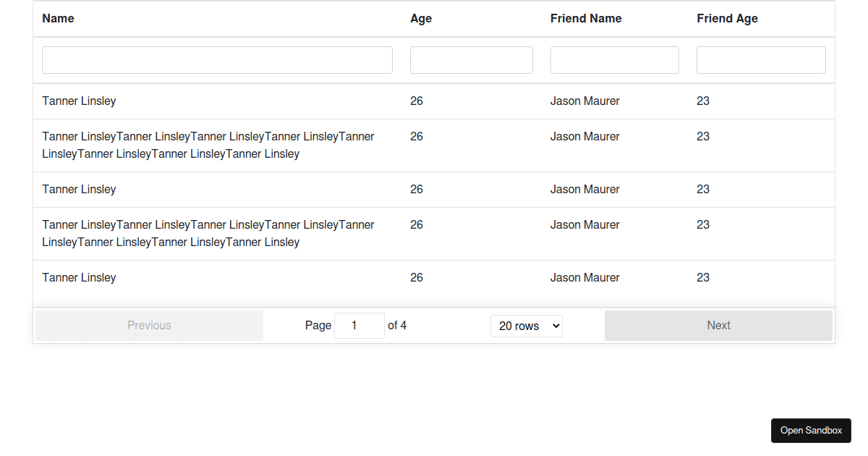Click the Jason Maurer cell in the first row
The width and height of the screenshot is (868, 456).
[584, 101]
